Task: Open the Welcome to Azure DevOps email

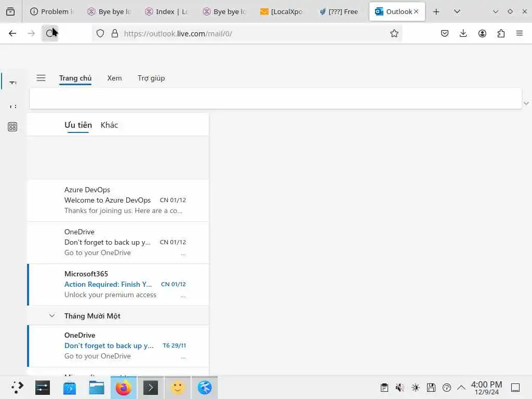Action: pyautogui.click(x=118, y=200)
